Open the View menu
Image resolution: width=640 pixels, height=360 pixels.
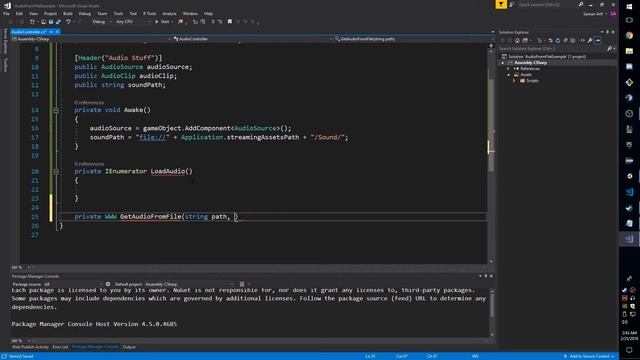pos(33,13)
